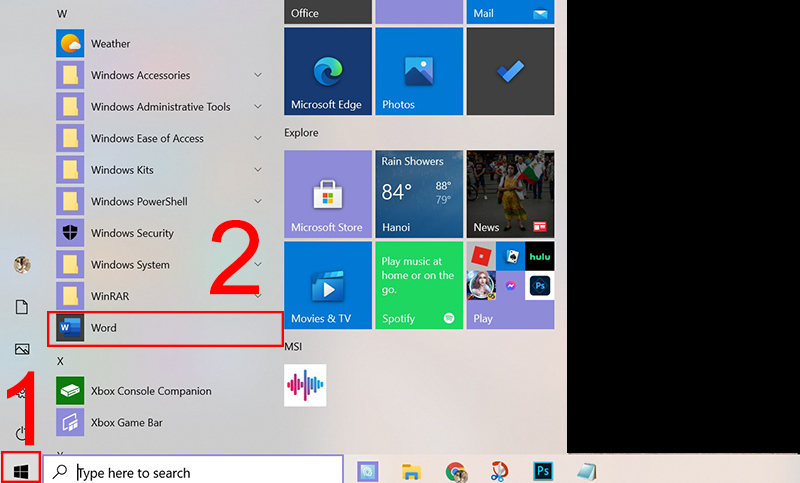
Task: Click in the Type here to search box
Action: point(193,471)
